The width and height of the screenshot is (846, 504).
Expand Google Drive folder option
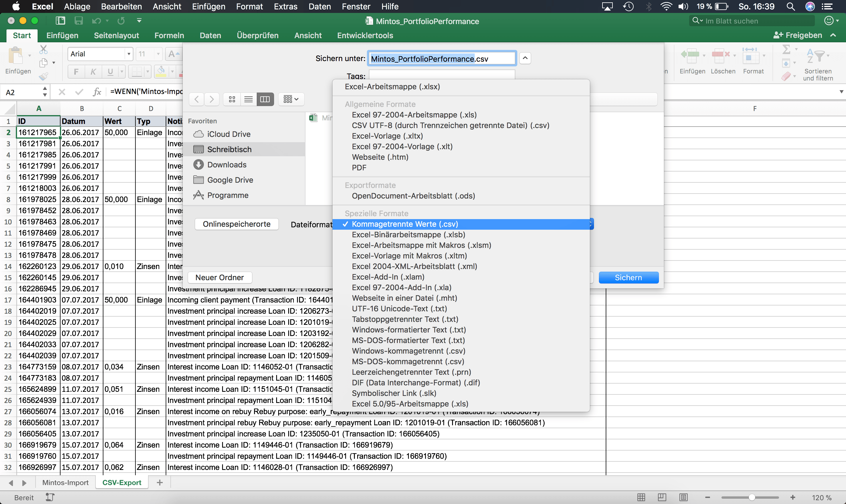point(230,179)
